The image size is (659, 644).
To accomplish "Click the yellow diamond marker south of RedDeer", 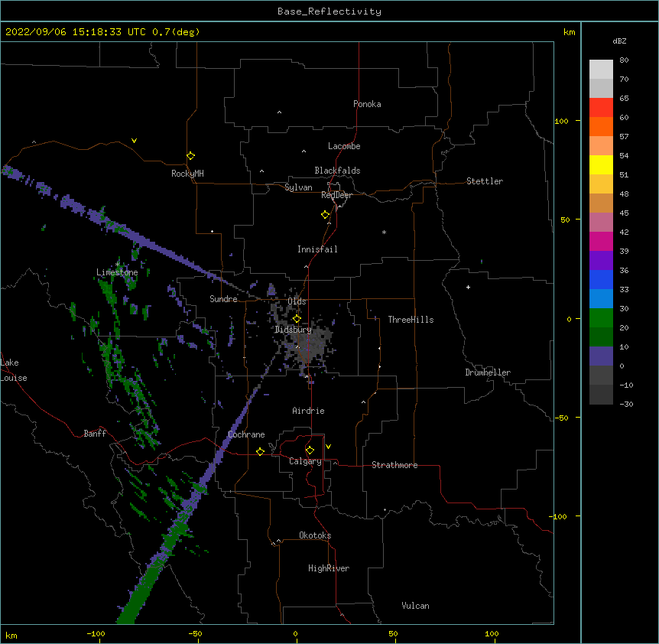I will click(x=325, y=215).
